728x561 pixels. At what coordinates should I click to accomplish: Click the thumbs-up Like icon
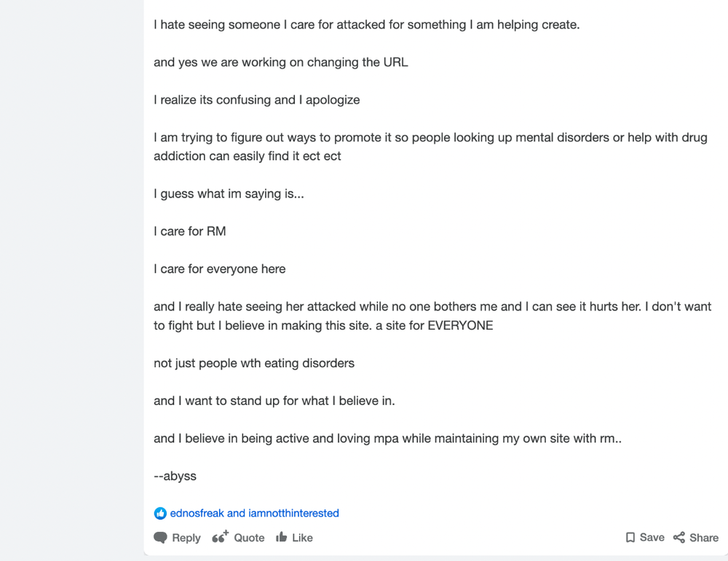pyautogui.click(x=281, y=537)
